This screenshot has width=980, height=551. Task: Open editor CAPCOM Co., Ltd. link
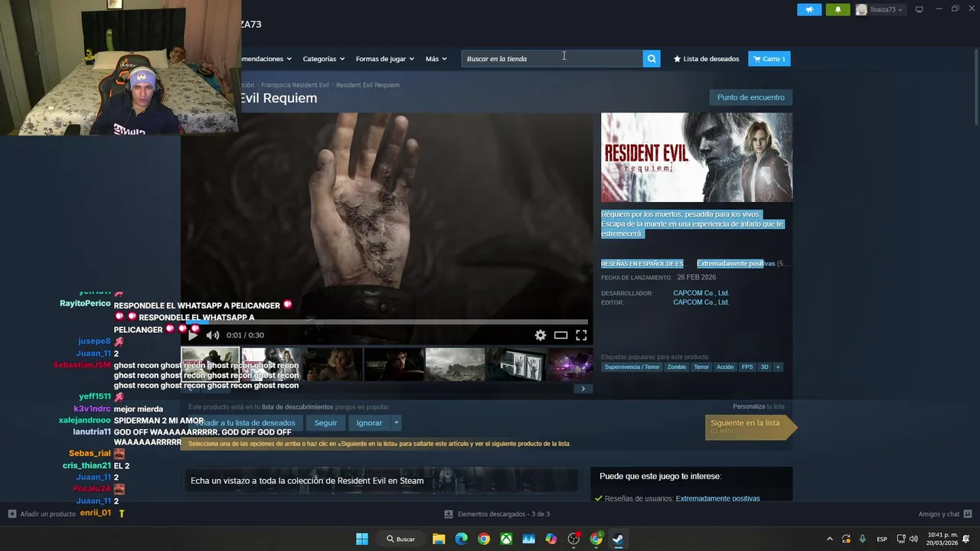click(x=701, y=302)
